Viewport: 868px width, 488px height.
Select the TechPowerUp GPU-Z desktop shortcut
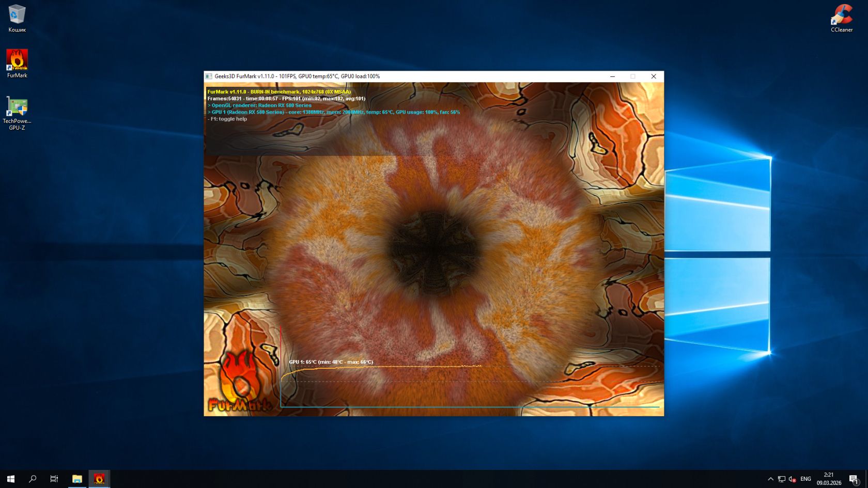click(x=17, y=113)
